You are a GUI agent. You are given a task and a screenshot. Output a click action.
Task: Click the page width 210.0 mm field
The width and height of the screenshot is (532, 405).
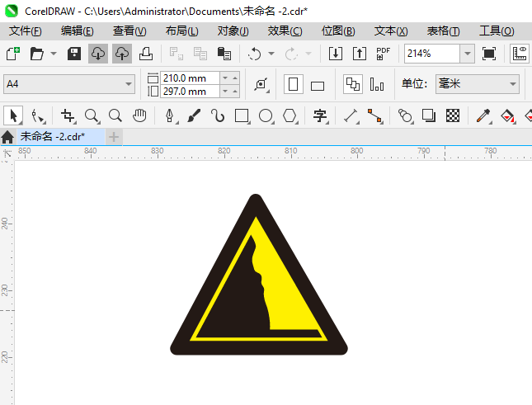pos(190,78)
